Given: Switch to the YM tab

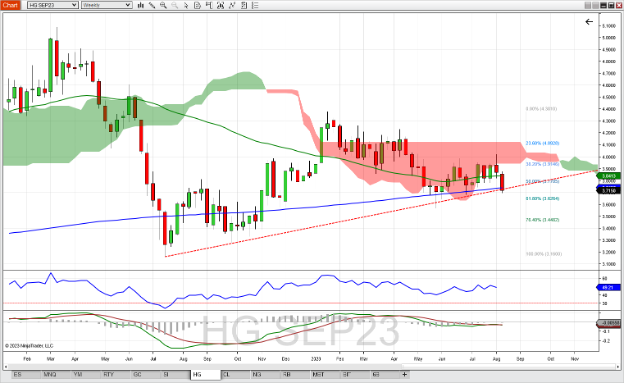Looking at the screenshot, I should [86, 374].
